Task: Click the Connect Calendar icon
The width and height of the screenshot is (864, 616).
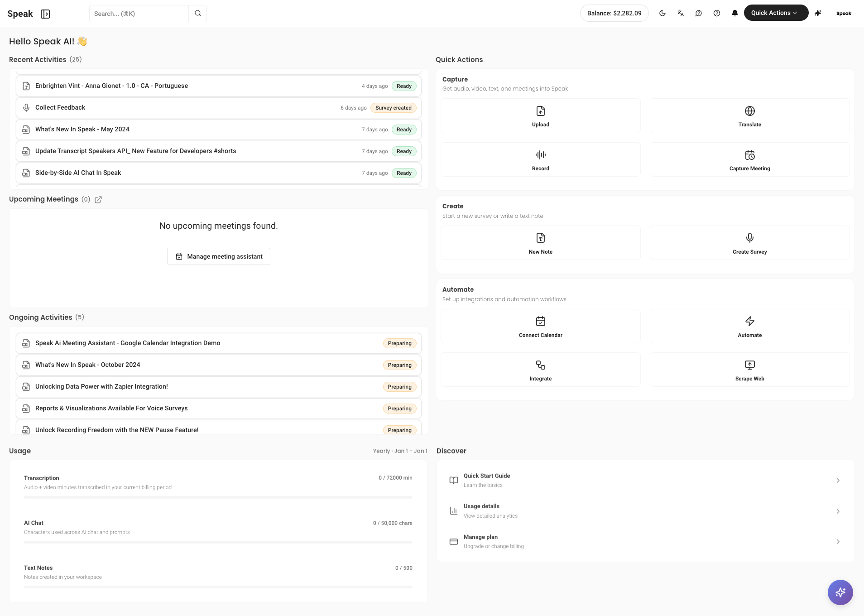Action: pos(541,321)
